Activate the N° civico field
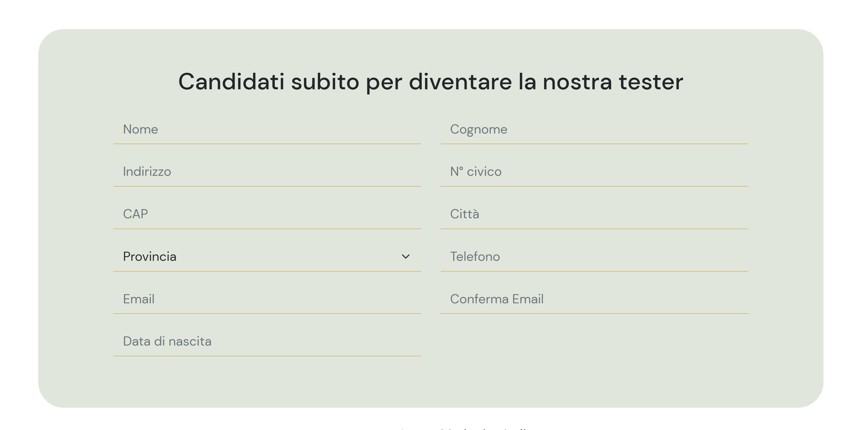Screen dimensions: 868x430 click(x=594, y=172)
